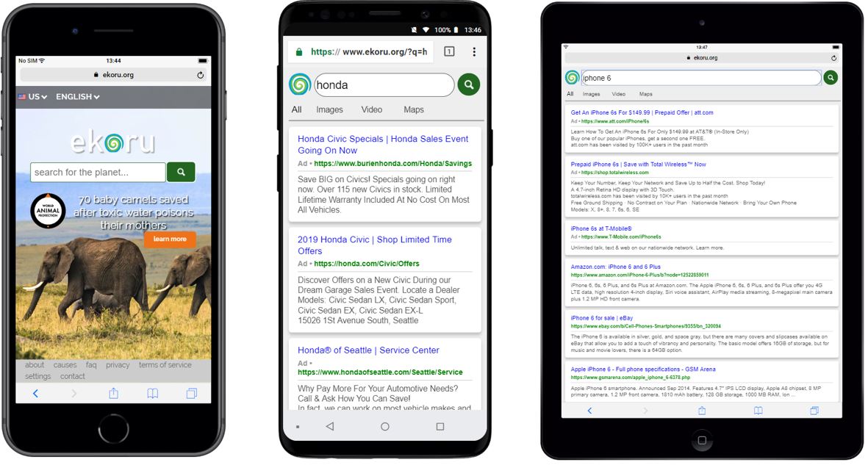
Task: Open the 'causes' footer link
Action: [x=65, y=365]
